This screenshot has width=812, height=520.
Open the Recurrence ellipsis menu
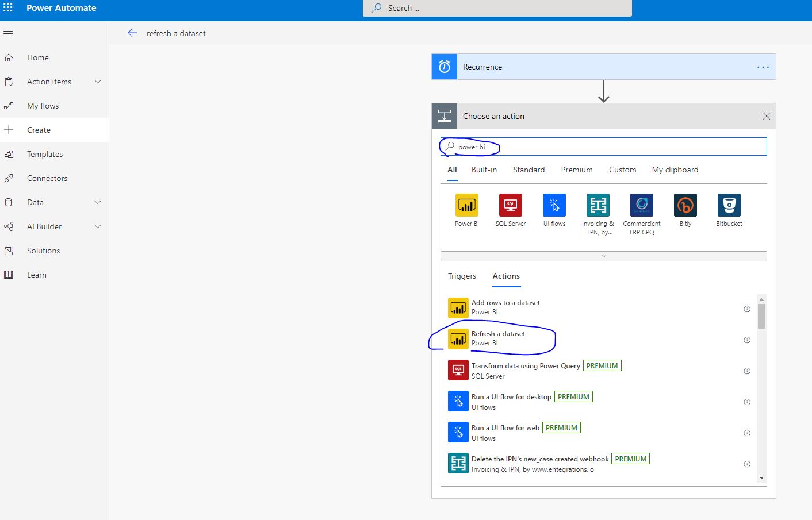(763, 67)
